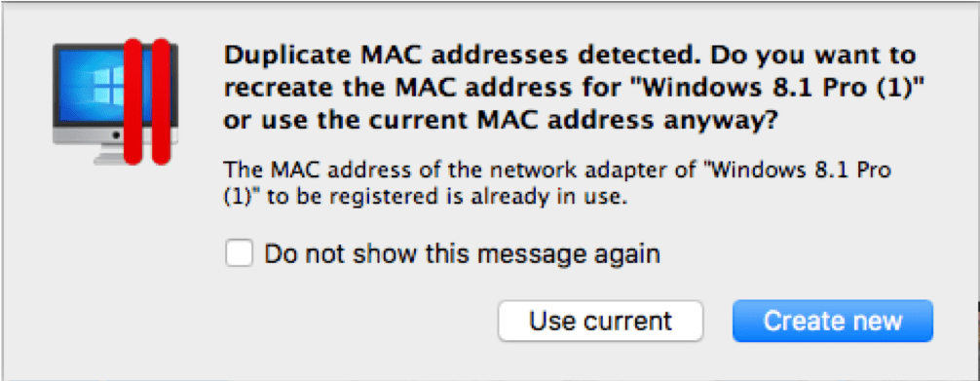Select Create new to generate a MAC address
This screenshot has height=381, width=980.
click(833, 321)
